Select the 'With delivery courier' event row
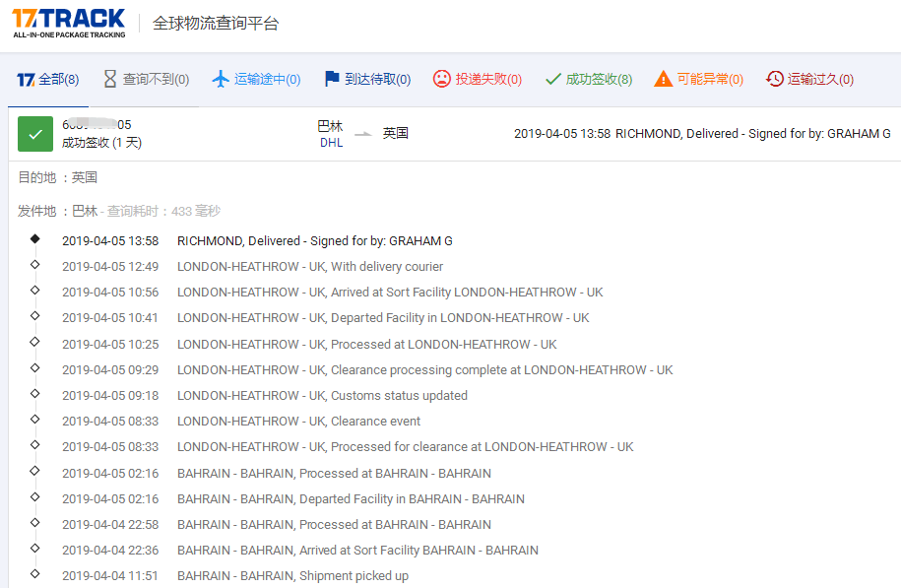The width and height of the screenshot is (901, 588). 309,267
